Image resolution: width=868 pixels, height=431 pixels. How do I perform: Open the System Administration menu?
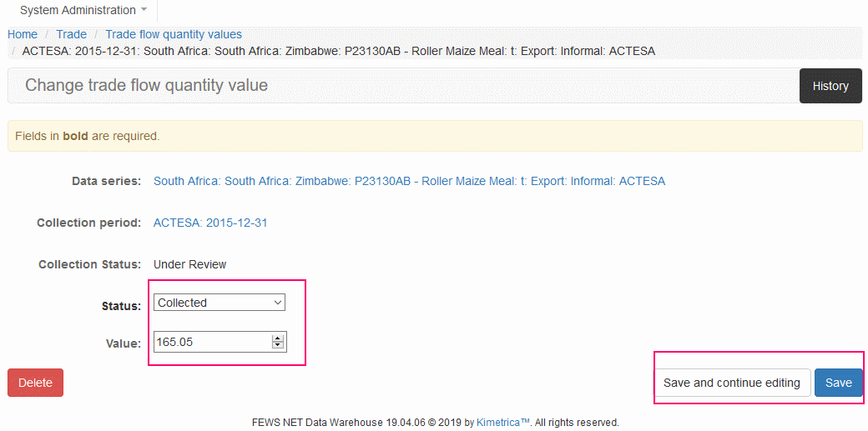click(x=83, y=11)
